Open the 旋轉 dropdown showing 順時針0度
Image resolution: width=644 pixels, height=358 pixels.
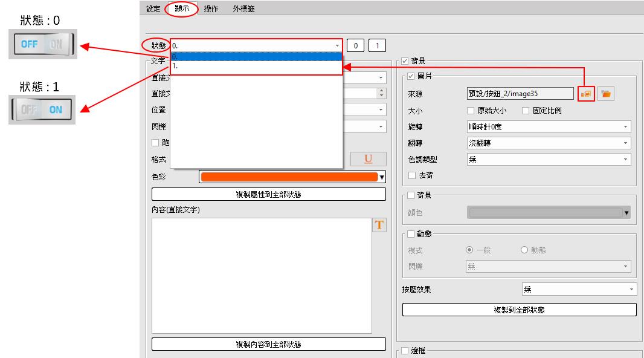click(549, 127)
